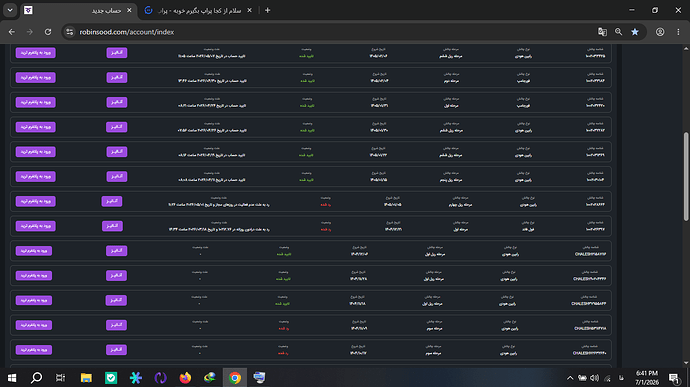The height and width of the screenshot is (387, 690).
Task: Reload the robinsood account page
Action: (x=48, y=32)
